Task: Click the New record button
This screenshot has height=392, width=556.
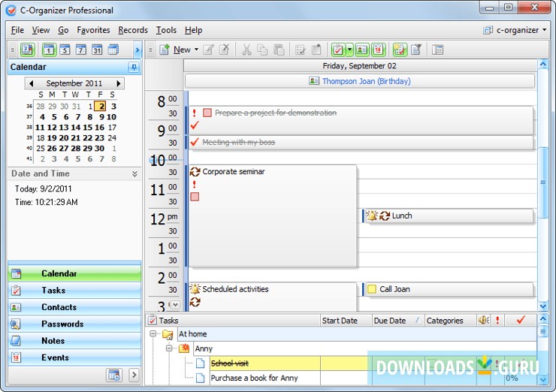Action: pos(175,50)
